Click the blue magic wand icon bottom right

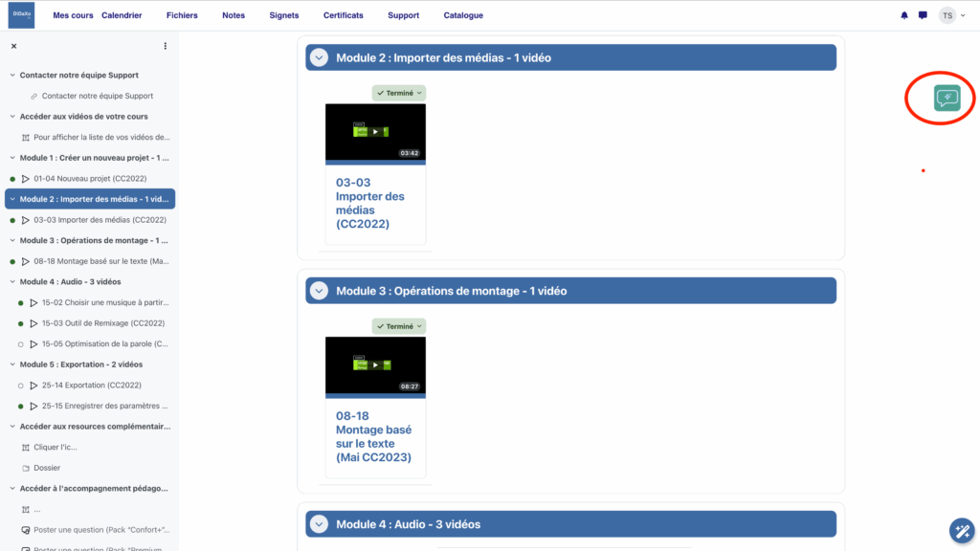pos(962,531)
